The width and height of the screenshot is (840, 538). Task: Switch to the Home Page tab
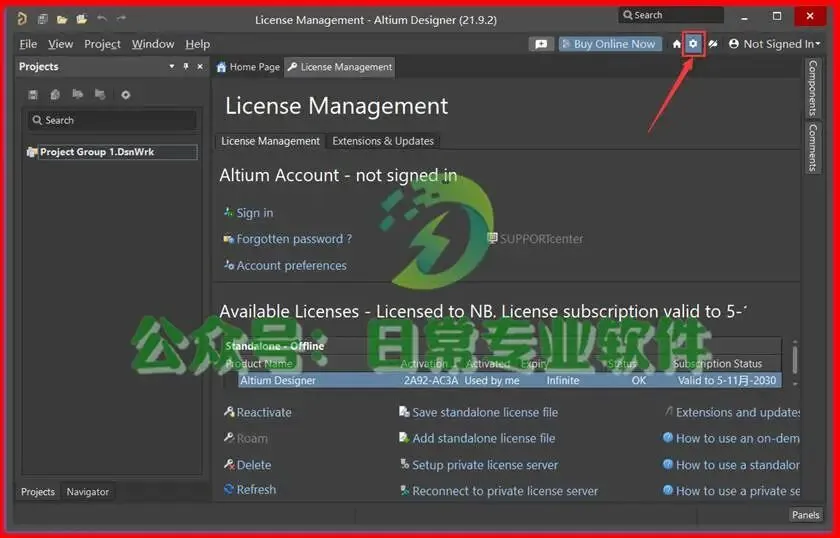tap(249, 67)
